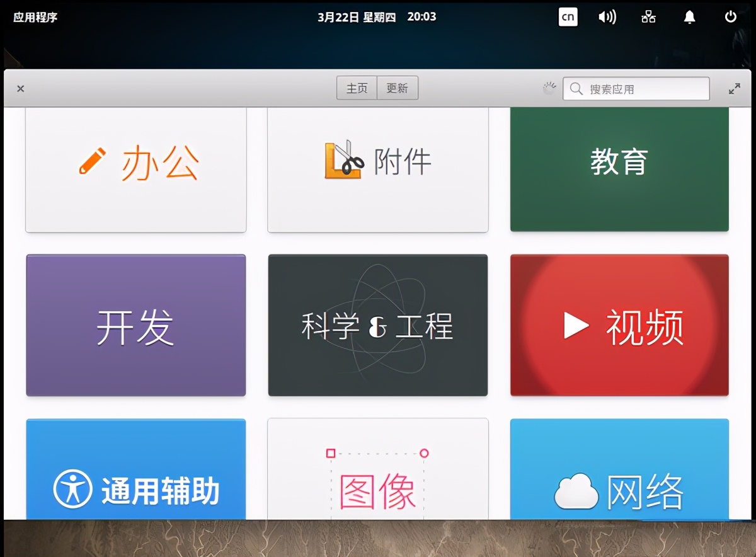Select the 开发 (Development) category
Image resolution: width=756 pixels, height=557 pixels.
[135, 325]
